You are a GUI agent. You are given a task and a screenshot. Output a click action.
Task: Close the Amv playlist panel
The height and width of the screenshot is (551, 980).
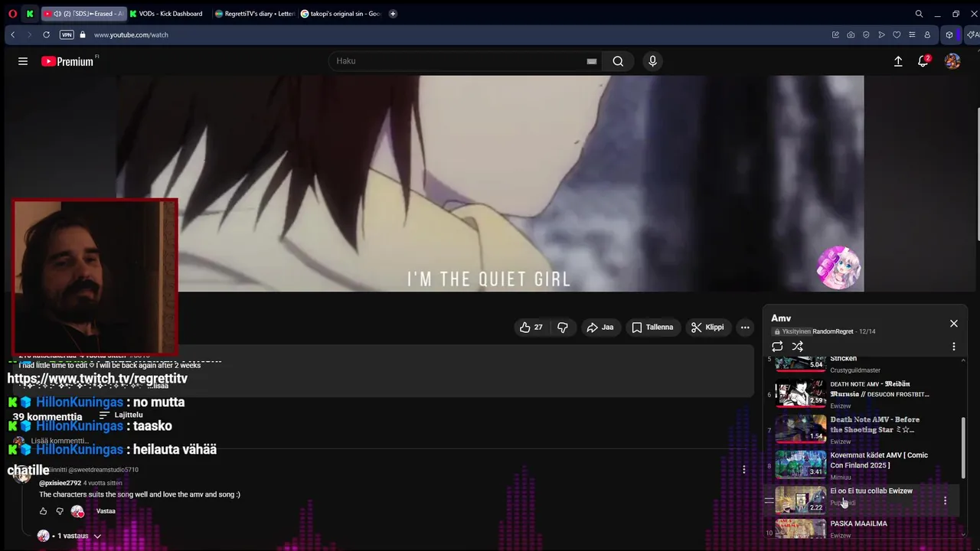(954, 324)
